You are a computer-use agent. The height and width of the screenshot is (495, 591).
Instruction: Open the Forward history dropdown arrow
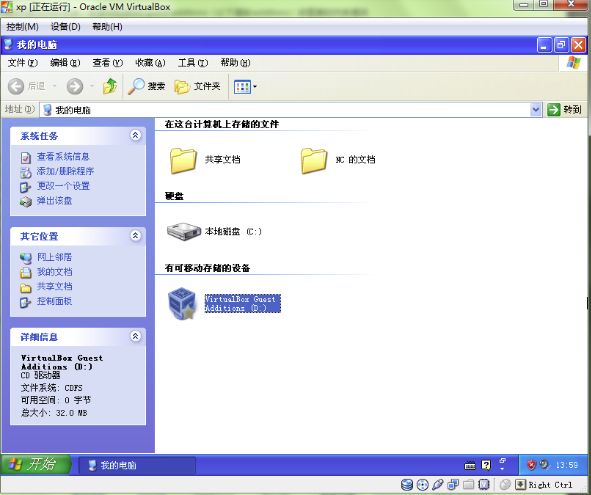click(92, 86)
